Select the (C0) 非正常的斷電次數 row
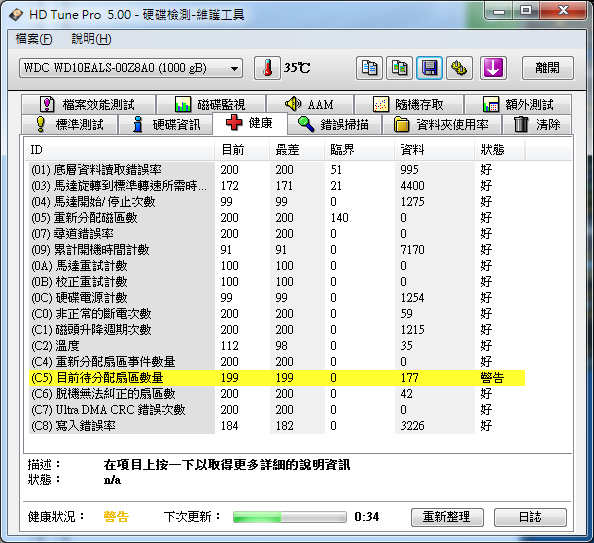 pos(277,314)
